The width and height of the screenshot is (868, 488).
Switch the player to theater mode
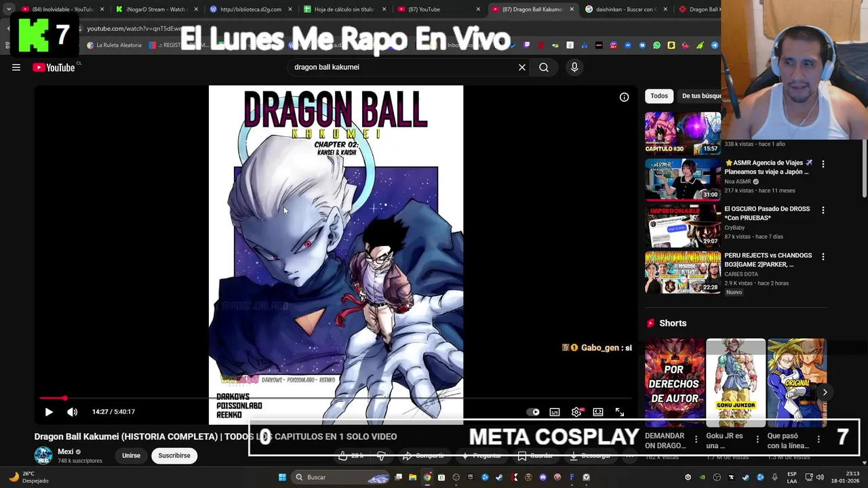598,411
